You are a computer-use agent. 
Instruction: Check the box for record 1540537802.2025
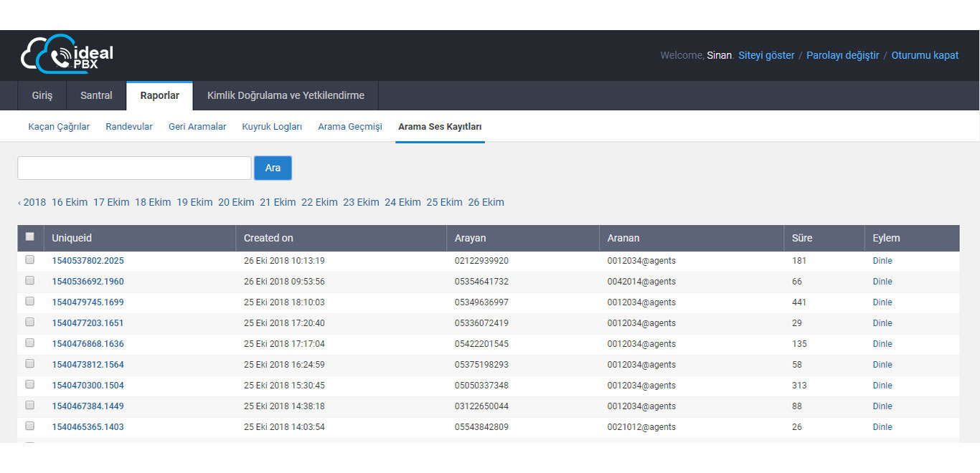(29, 260)
